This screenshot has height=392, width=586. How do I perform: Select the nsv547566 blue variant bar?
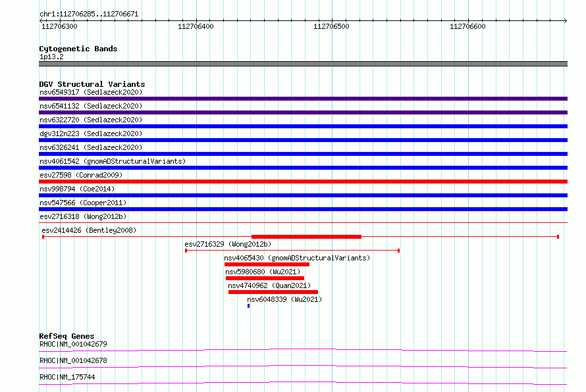303,209
